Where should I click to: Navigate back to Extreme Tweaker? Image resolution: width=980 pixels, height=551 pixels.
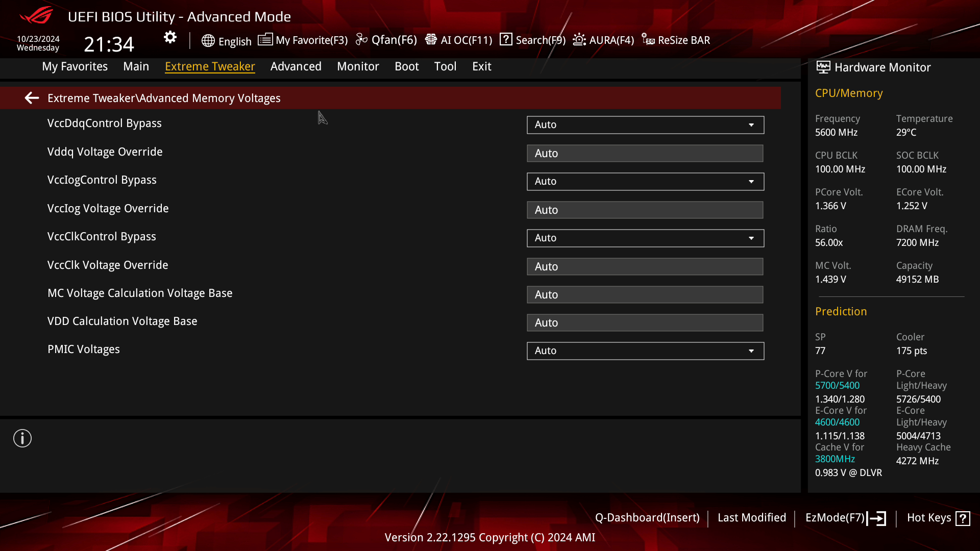tap(32, 98)
